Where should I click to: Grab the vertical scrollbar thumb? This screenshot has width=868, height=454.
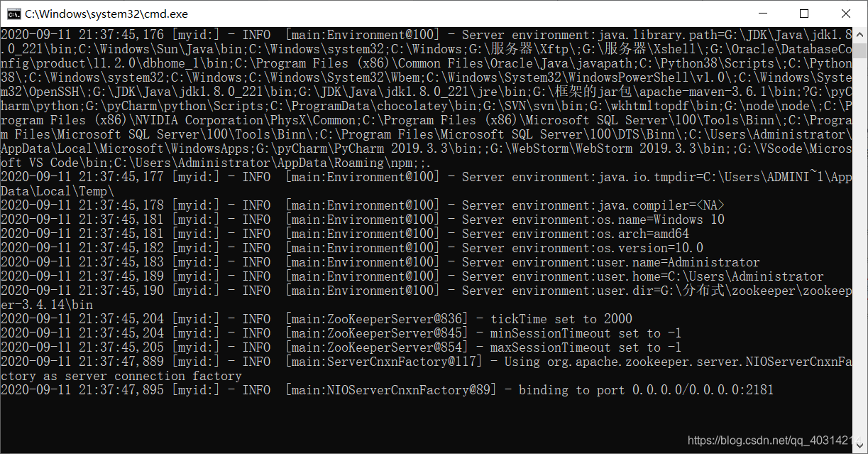(x=859, y=50)
